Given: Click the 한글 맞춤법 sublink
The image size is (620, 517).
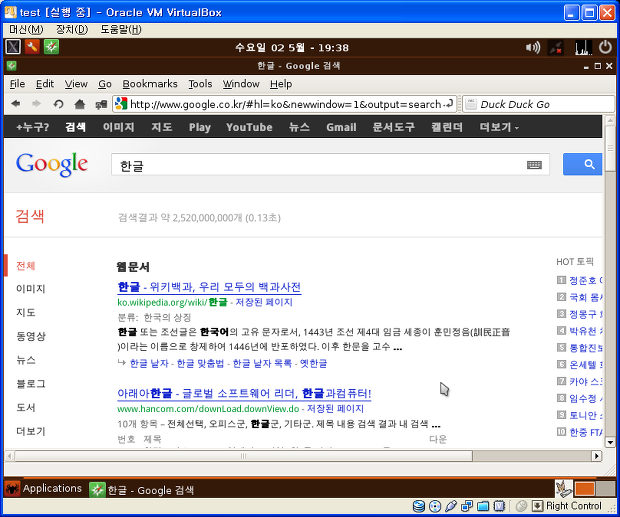Looking at the screenshot, I should (200, 363).
